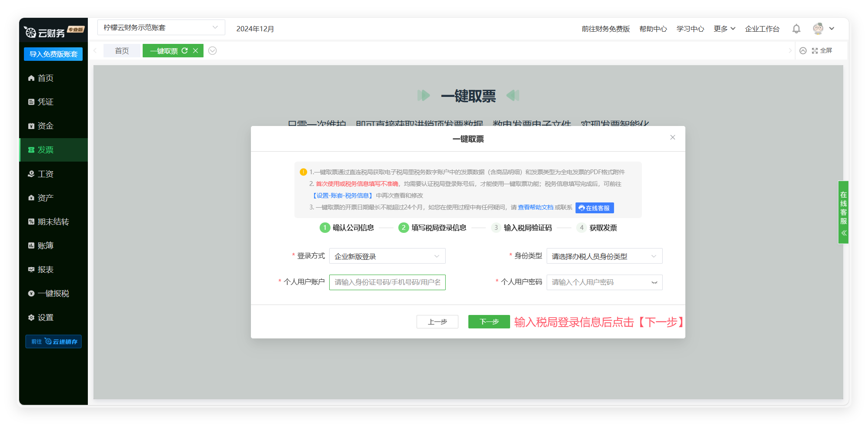Close the 一键取票 dialog
The height and width of the screenshot is (424, 868).
672,138
